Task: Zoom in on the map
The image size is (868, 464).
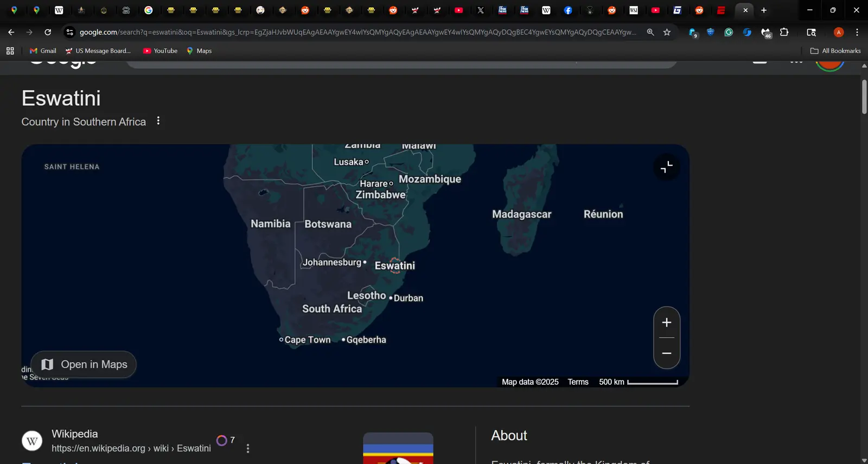Action: [667, 322]
